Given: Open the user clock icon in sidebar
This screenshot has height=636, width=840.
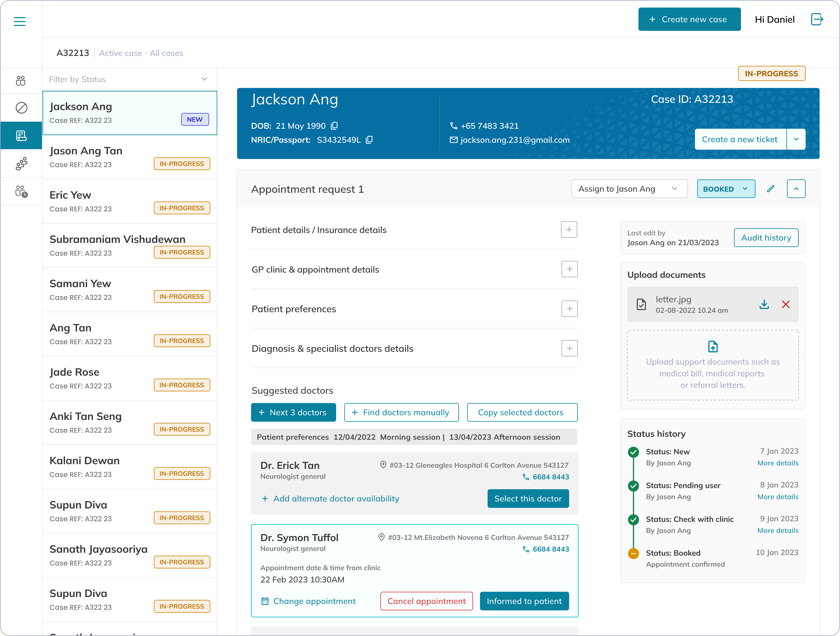Looking at the screenshot, I should [21, 191].
